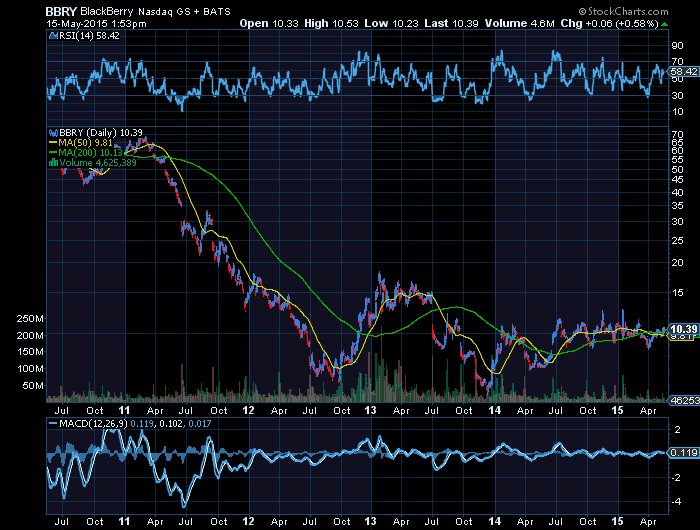Click the Last 10.39 value in the header
700x530 pixels.
coord(451,23)
